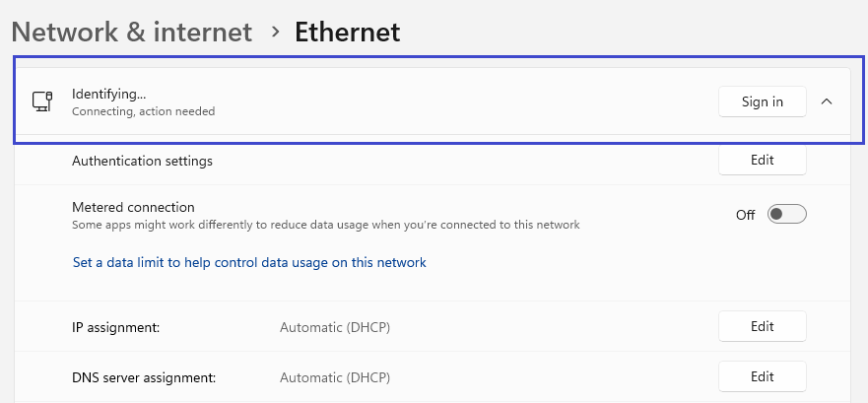Edit the IP assignment
The height and width of the screenshot is (403, 868).
762,326
